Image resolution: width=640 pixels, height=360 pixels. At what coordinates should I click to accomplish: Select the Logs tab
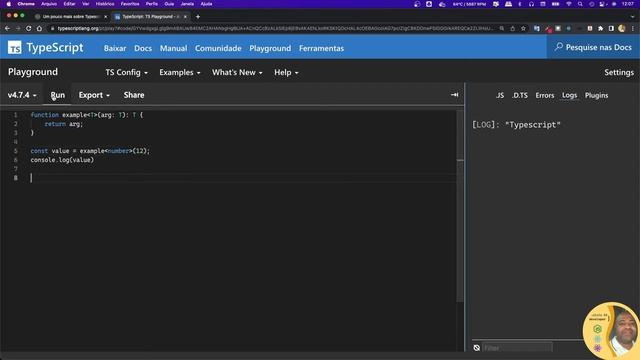[x=569, y=95]
